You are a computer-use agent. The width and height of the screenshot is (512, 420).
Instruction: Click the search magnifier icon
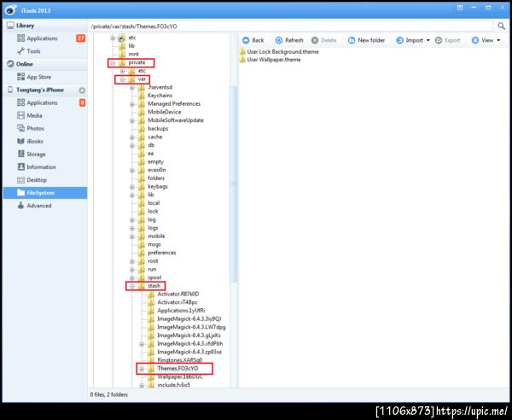pos(501,26)
